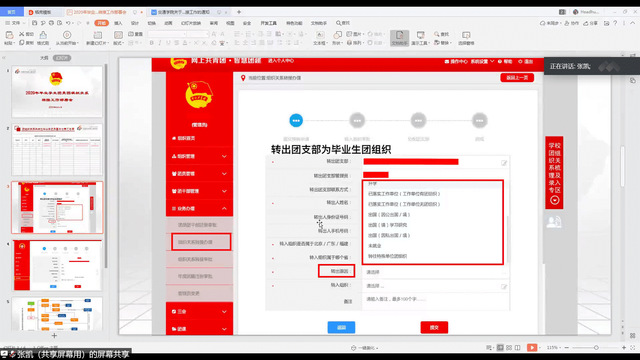Open the zoom percentage dropdown
The height and width of the screenshot is (360, 640).
coord(553,347)
